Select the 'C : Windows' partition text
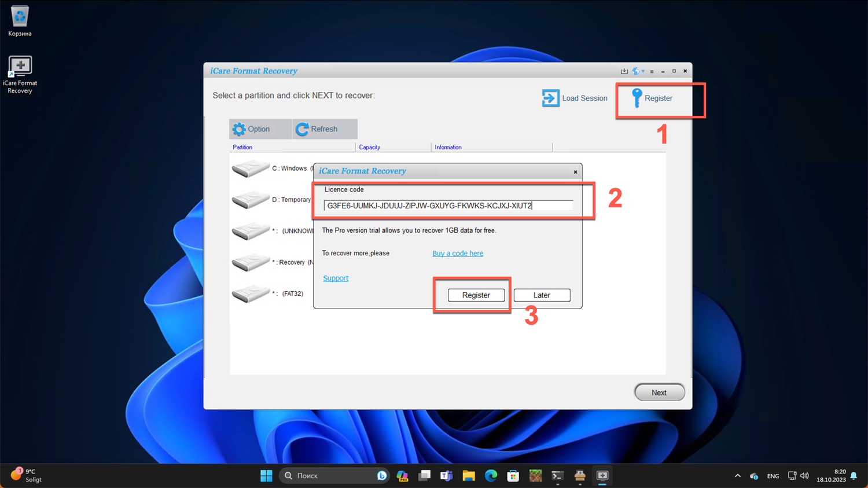Image resolution: width=868 pixels, height=488 pixels. 289,168
